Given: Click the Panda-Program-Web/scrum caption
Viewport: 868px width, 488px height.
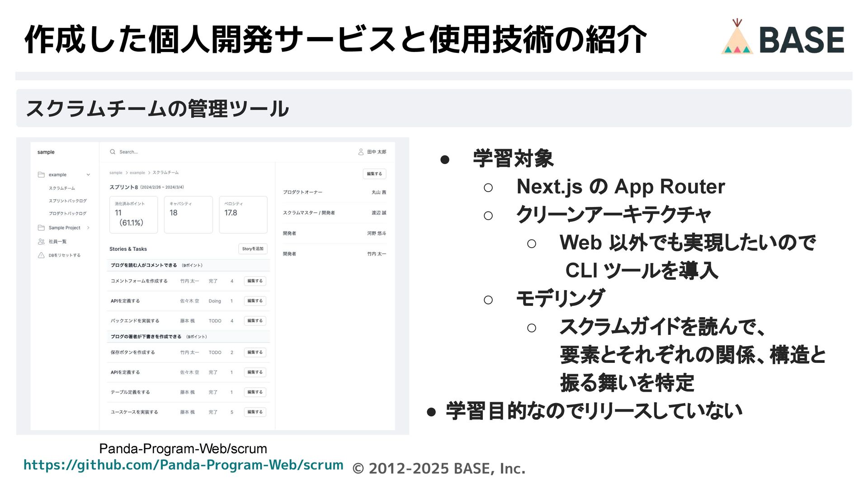Looking at the screenshot, I should [183, 449].
